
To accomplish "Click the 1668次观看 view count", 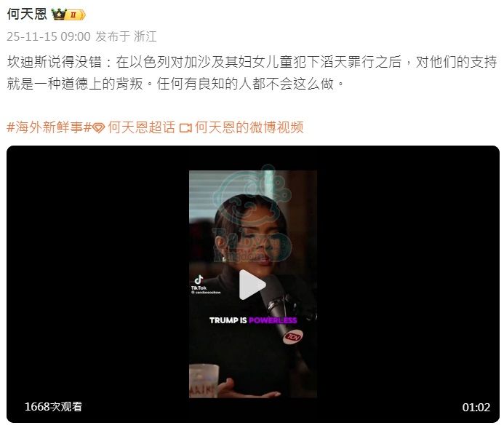I will [53, 407].
